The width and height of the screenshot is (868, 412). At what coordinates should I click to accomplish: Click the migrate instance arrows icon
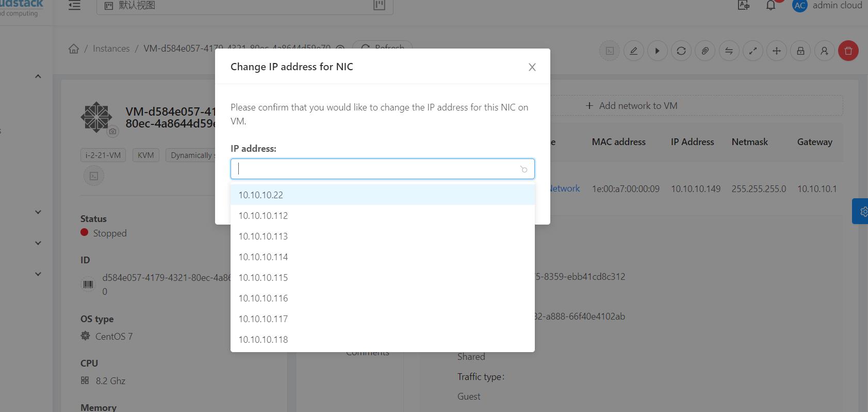click(753, 51)
